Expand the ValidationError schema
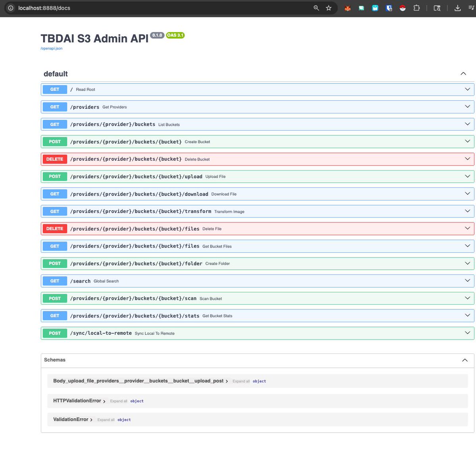The height and width of the screenshot is (455, 476). tap(91, 420)
